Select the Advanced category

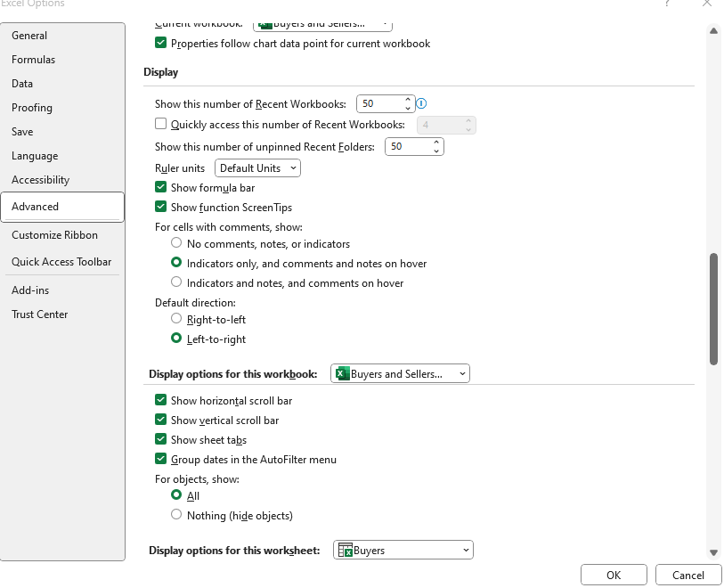tap(62, 207)
